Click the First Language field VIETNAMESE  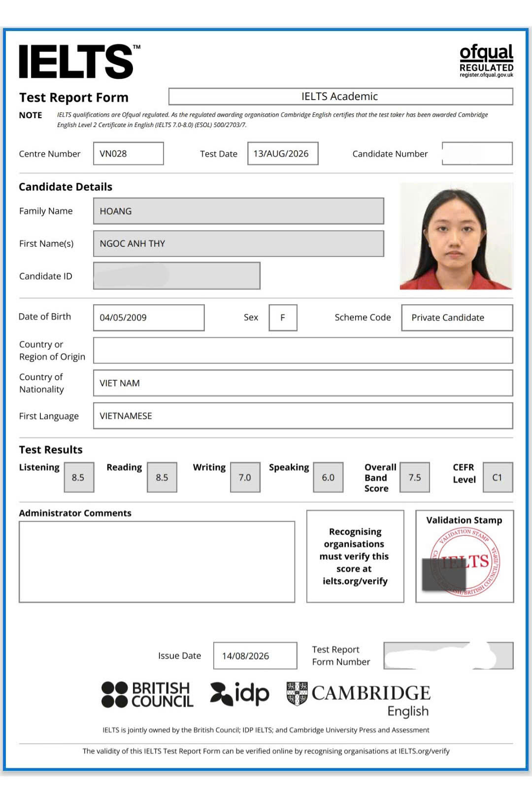tap(303, 416)
